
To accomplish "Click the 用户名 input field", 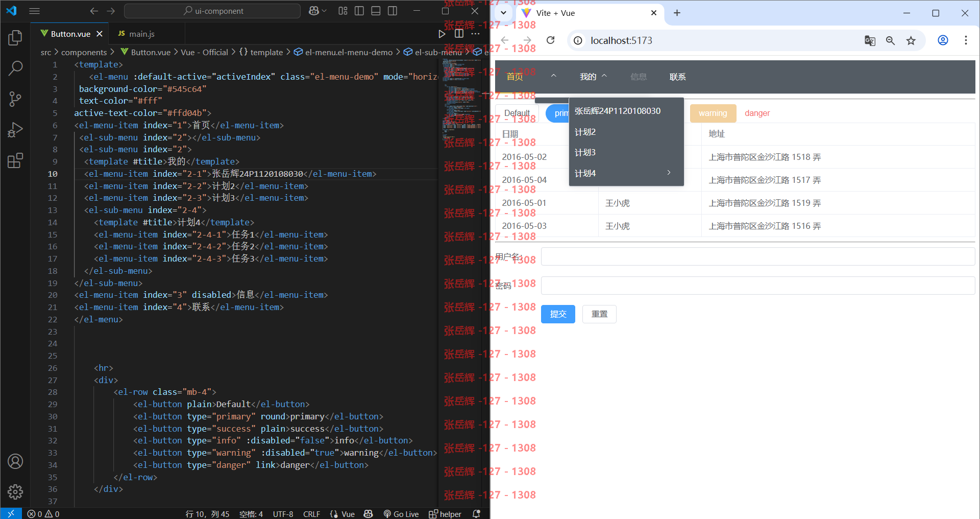I will pyautogui.click(x=758, y=256).
